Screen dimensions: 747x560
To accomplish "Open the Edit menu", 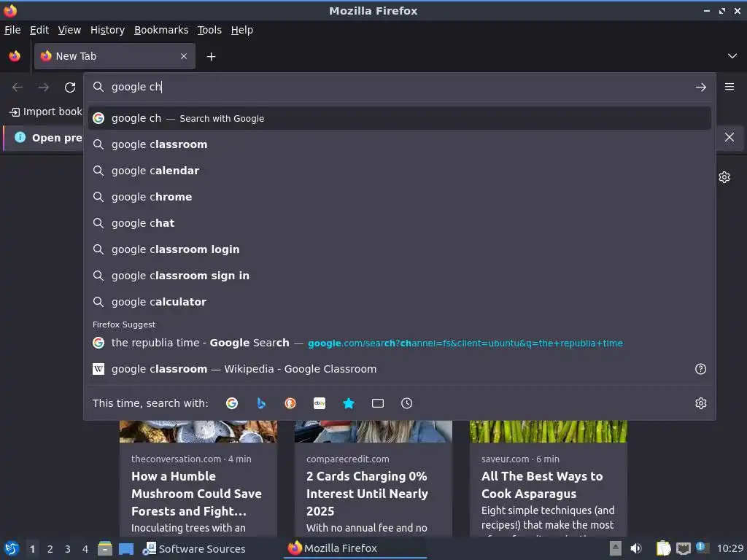I will click(x=39, y=30).
